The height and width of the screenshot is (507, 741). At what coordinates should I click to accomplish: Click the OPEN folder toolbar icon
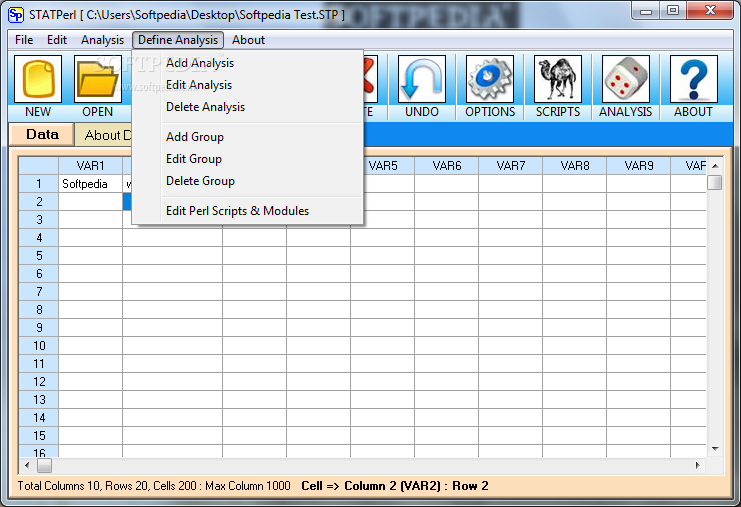click(x=98, y=79)
